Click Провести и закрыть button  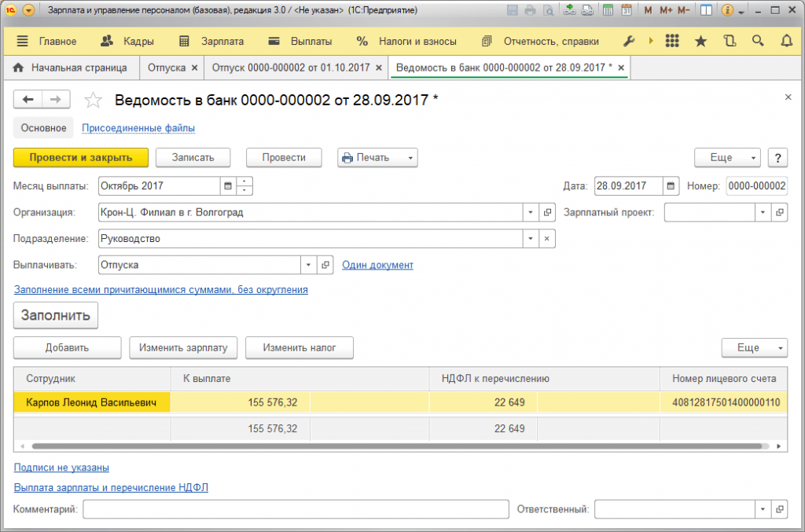81,158
